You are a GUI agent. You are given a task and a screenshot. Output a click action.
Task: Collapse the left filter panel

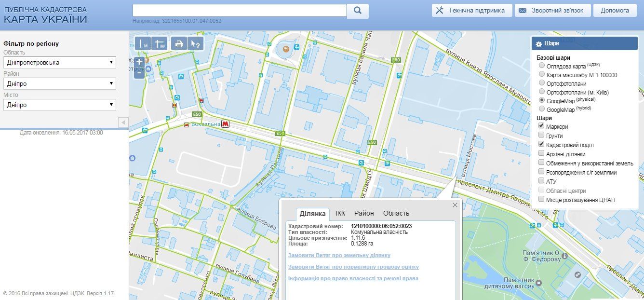[123, 123]
